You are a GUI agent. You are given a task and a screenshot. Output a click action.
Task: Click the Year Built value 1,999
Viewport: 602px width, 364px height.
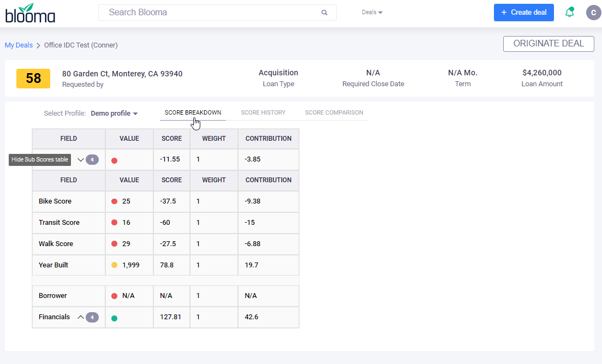click(x=131, y=265)
